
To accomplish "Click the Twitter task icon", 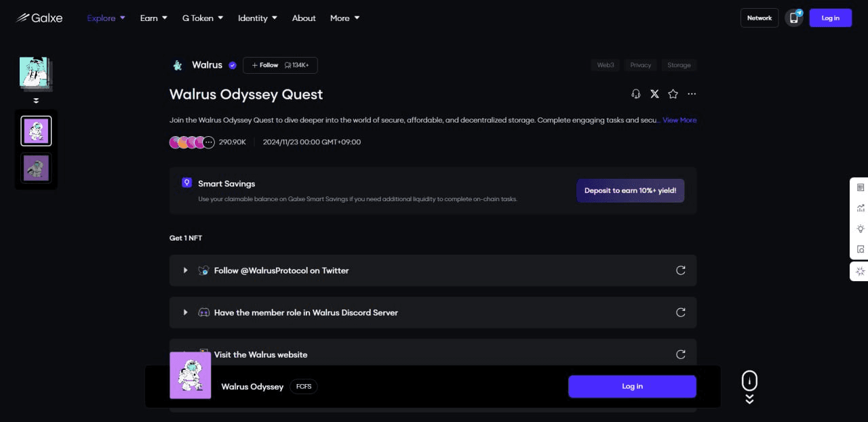I will click(203, 270).
